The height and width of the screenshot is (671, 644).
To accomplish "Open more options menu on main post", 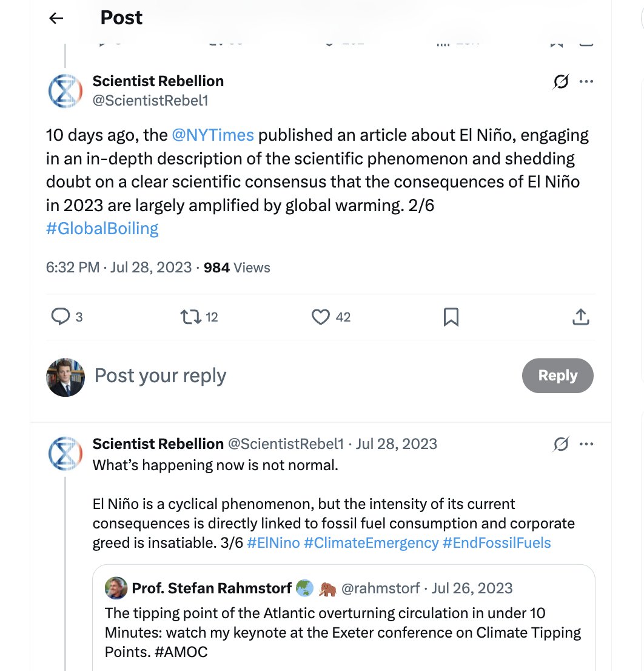I will click(x=586, y=81).
